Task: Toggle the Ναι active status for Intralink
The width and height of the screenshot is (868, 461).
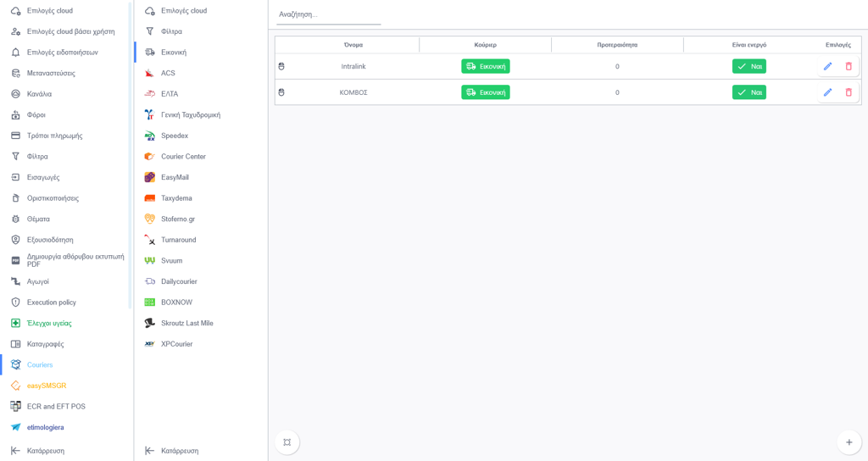Action: (x=749, y=66)
